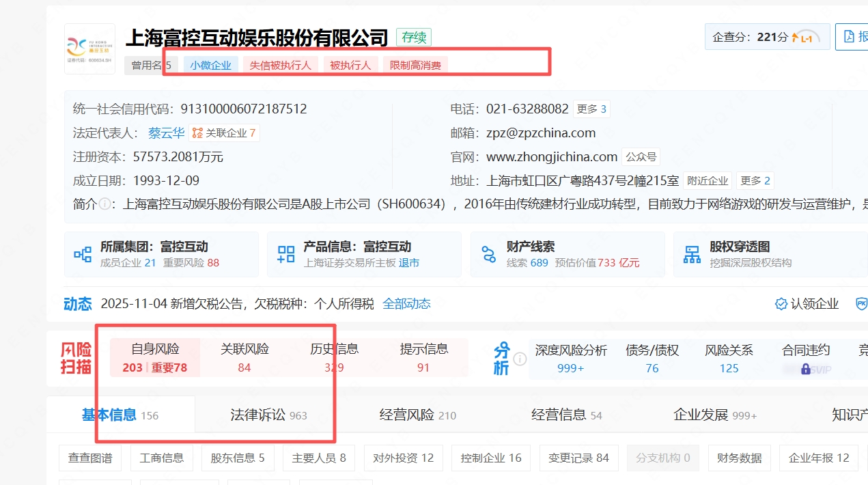Open 风险关系 125 analysis
This screenshot has height=485, width=868.
click(x=729, y=359)
